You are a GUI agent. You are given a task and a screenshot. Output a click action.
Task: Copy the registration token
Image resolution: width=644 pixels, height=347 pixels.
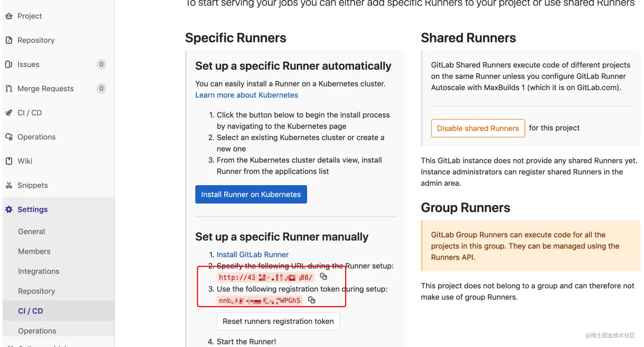[312, 300]
